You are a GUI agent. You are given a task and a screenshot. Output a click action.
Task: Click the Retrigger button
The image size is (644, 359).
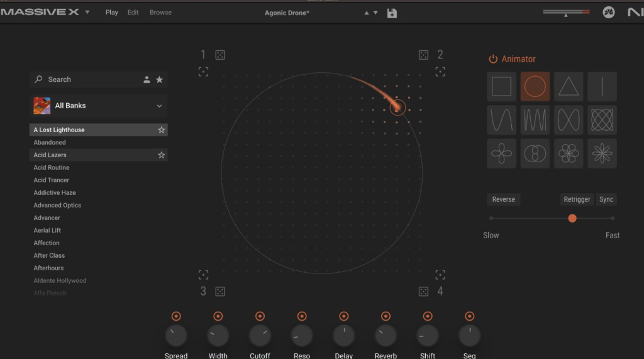click(x=577, y=199)
